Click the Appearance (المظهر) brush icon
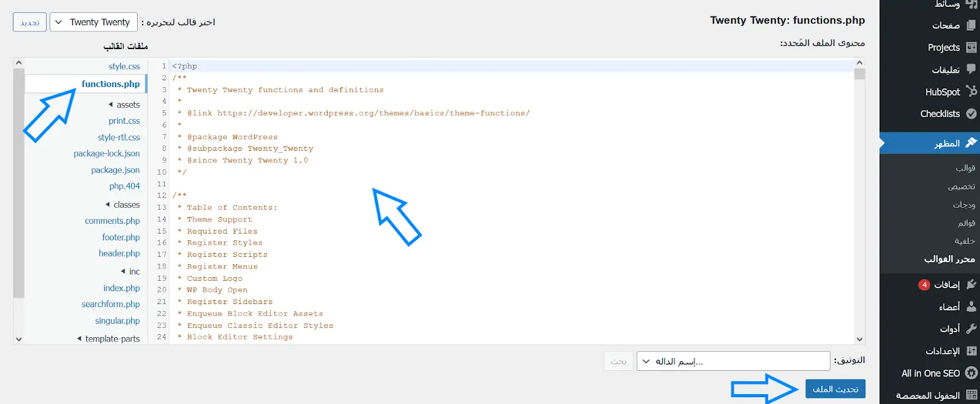980x404 pixels. (971, 143)
